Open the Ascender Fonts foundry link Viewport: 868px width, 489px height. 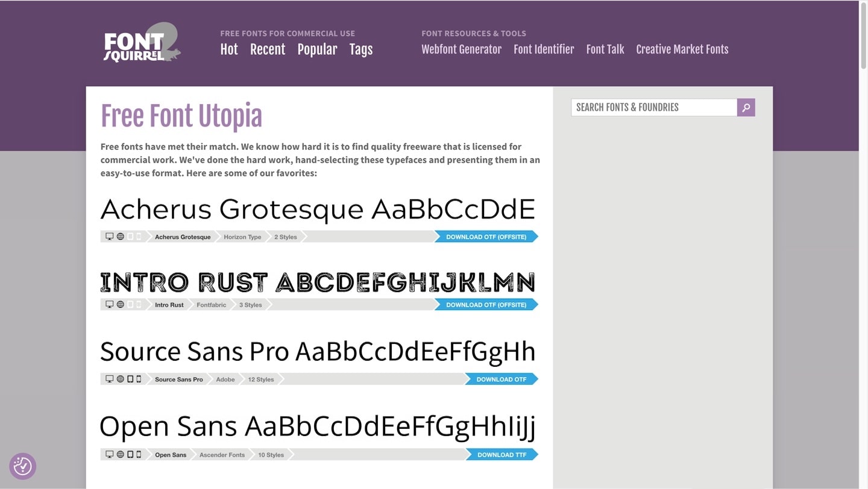(222, 455)
